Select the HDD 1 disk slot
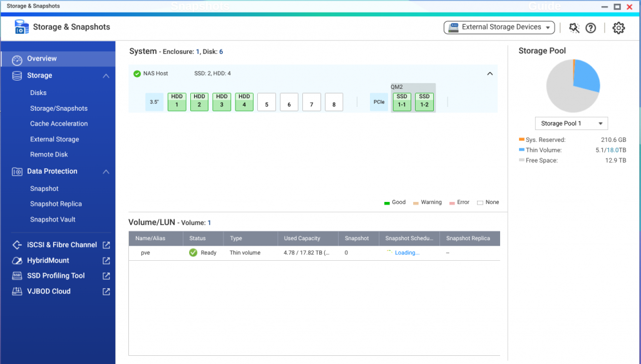Viewport: 641px width, 364px height. tap(177, 102)
